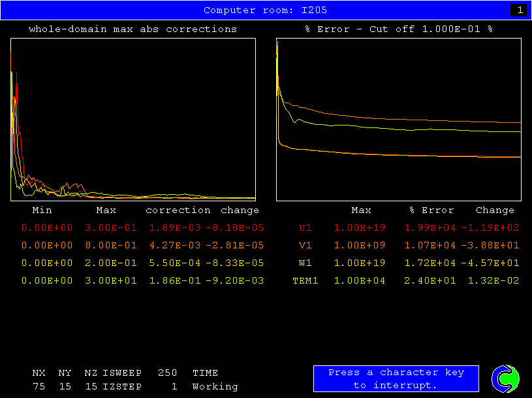This screenshot has width=532, height=398.
Task: Click the green and blue cycle arrows icon
Action: coord(505,378)
